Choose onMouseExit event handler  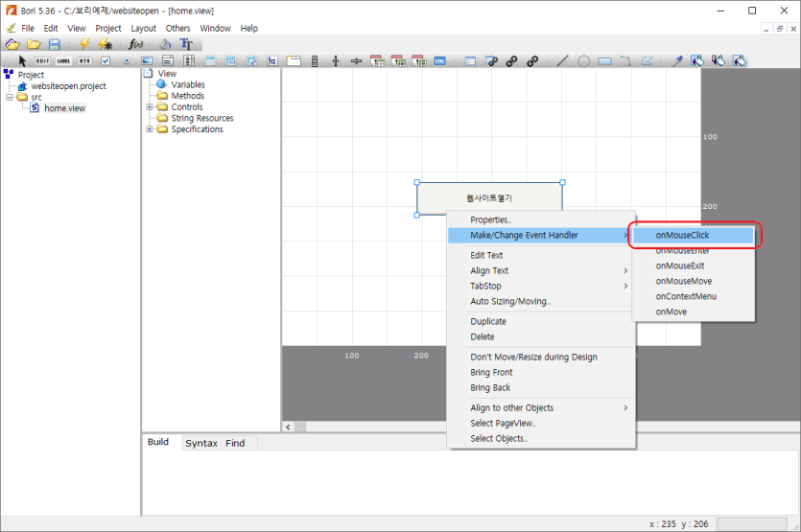click(693, 266)
